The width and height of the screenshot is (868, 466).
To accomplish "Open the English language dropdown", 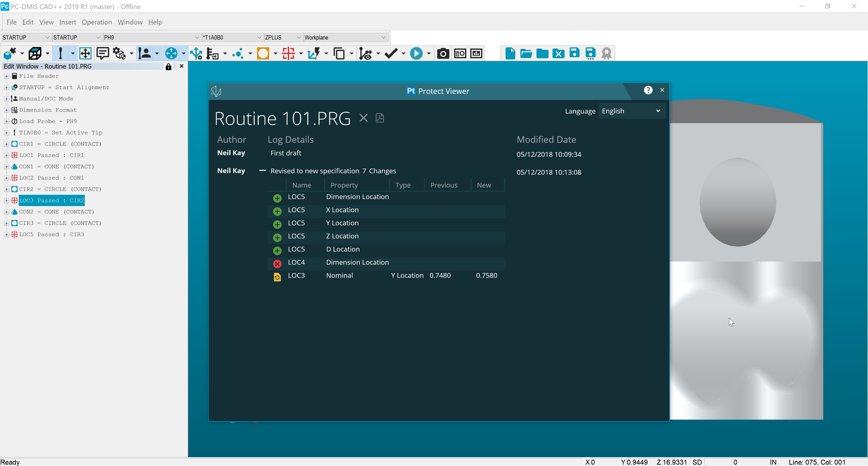I will (632, 111).
